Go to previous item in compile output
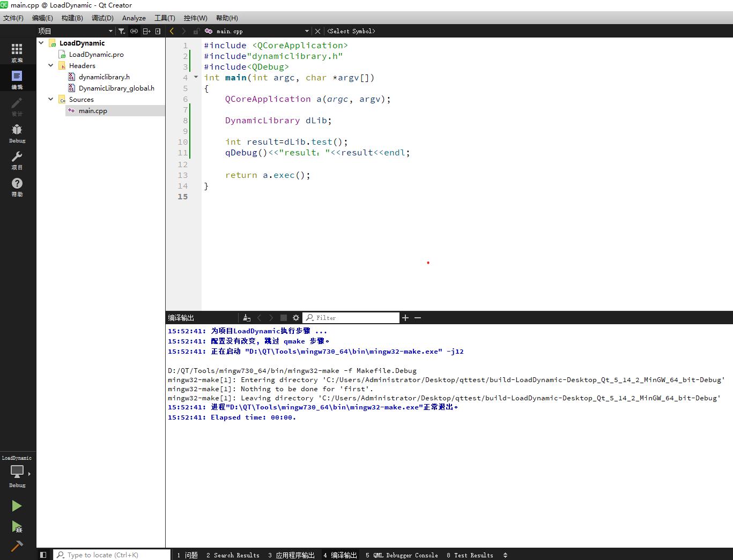 pyautogui.click(x=260, y=318)
